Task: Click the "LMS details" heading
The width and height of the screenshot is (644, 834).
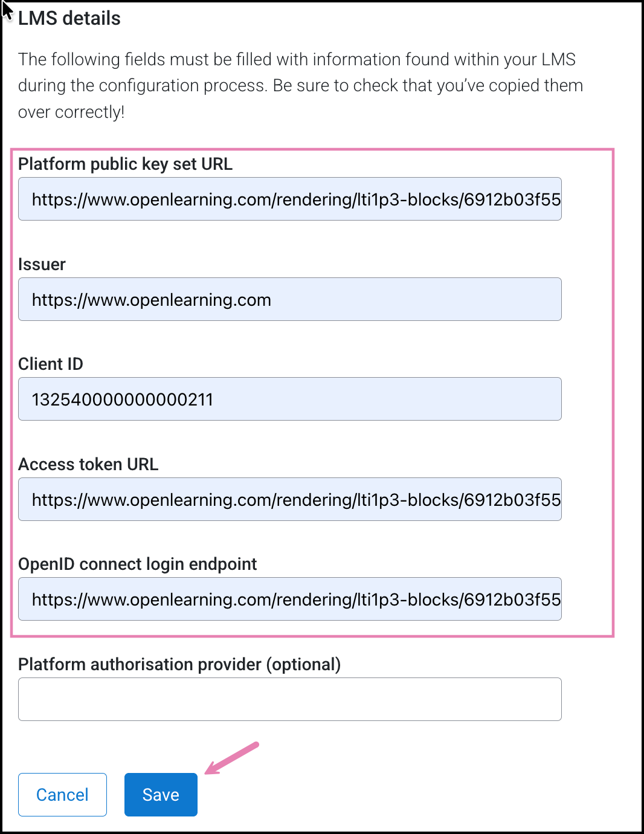Action: coord(69,18)
